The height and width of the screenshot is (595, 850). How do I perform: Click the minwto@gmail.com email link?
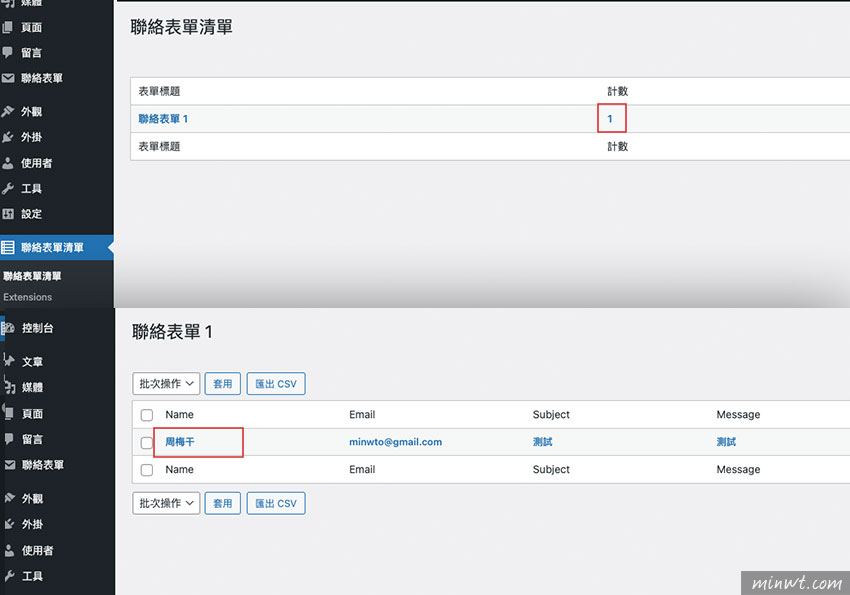click(396, 442)
